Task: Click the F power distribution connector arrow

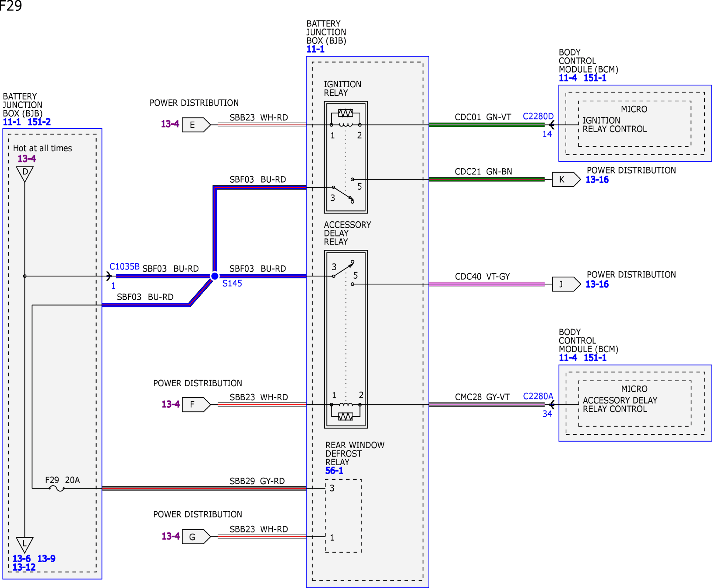Action: 196,404
